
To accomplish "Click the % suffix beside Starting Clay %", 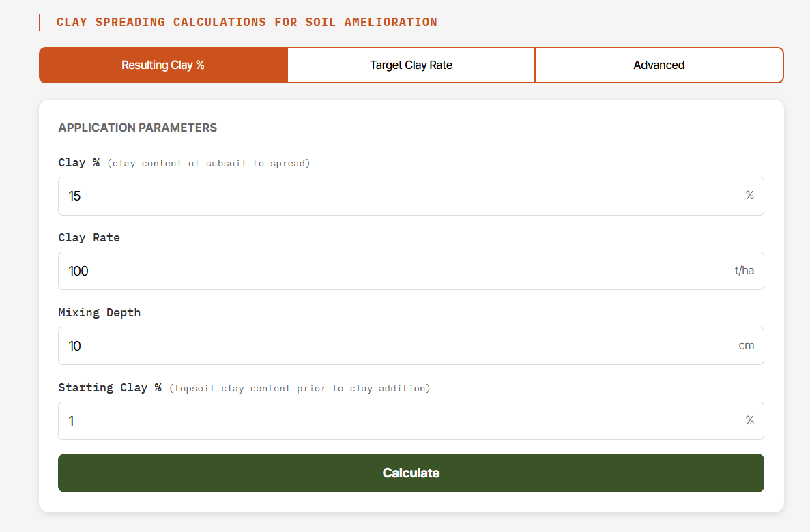I will coord(750,420).
